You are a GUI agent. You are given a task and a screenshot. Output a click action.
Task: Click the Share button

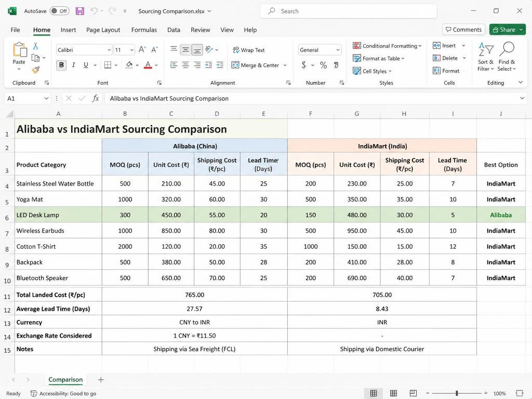coord(507,30)
